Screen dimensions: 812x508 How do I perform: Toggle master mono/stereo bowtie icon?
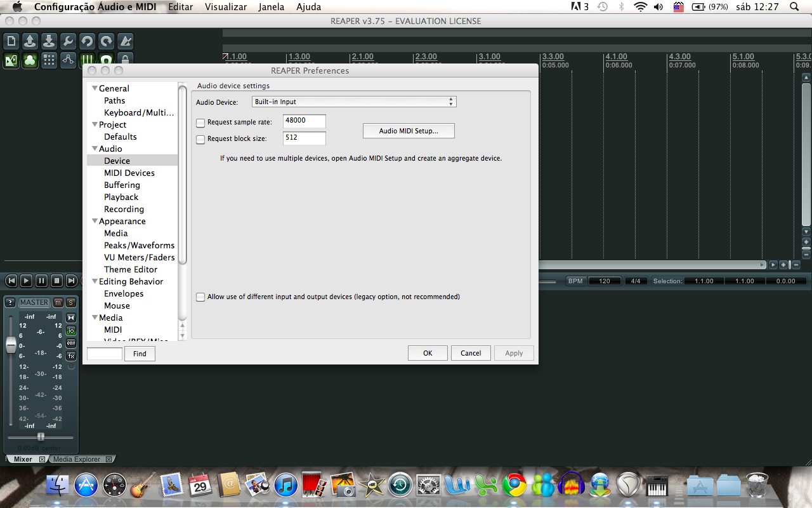coord(71,317)
